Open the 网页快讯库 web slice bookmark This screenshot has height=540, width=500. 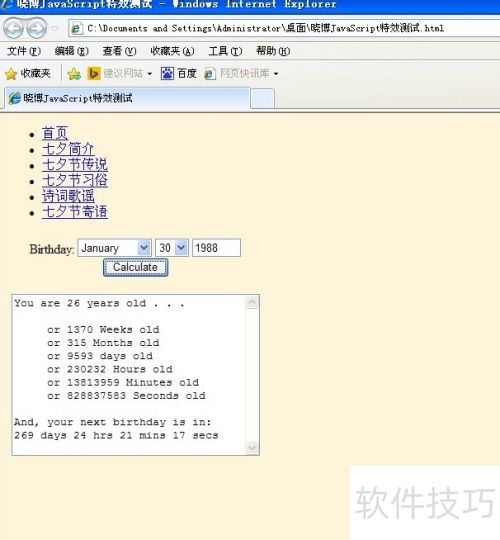point(241,73)
